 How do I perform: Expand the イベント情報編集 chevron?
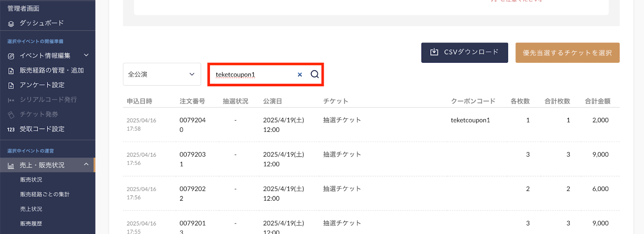click(86, 55)
